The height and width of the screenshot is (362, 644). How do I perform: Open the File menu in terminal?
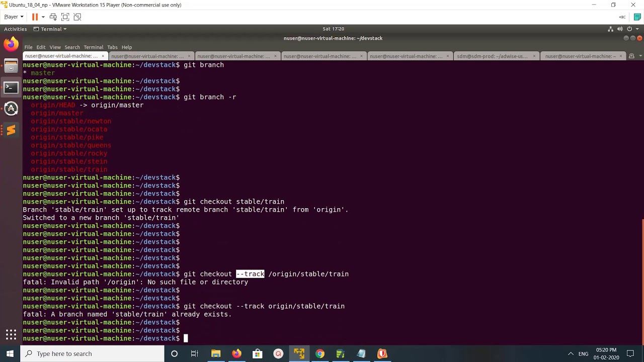click(28, 47)
